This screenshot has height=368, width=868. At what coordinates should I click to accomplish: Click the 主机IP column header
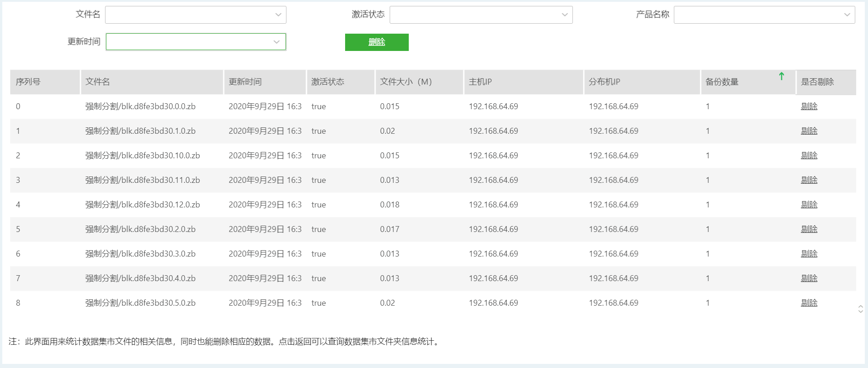(x=480, y=82)
